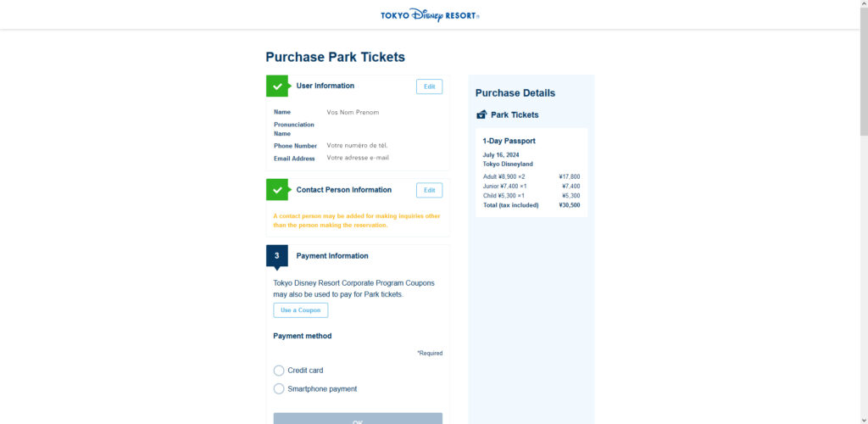The height and width of the screenshot is (424, 868).
Task: Select the Smartphone payment option
Action: (x=279, y=389)
